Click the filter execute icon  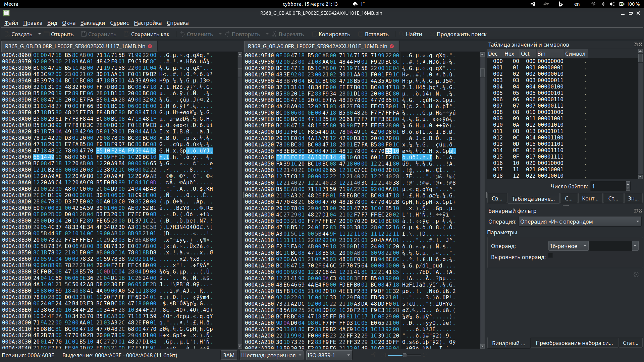click(x=636, y=275)
